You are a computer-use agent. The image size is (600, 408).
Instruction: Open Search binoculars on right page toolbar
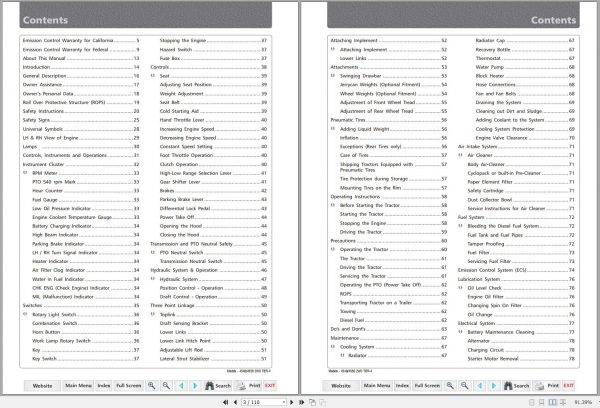pyautogui.click(x=516, y=385)
